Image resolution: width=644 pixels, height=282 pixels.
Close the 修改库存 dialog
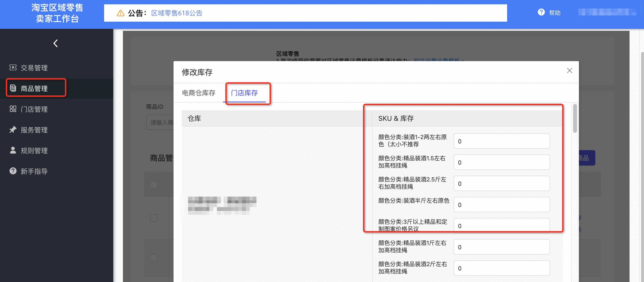point(570,71)
